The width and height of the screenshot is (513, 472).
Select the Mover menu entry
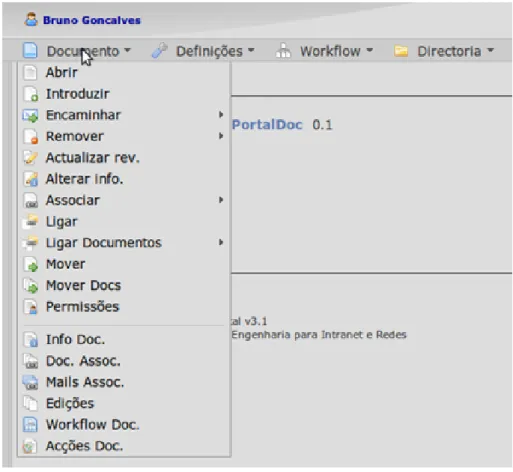click(x=124, y=264)
